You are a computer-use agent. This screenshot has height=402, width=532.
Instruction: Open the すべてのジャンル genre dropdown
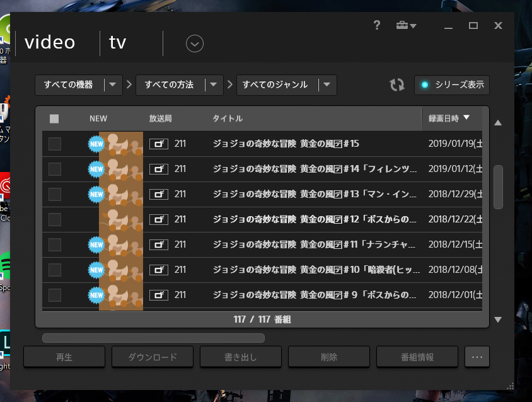coord(287,85)
